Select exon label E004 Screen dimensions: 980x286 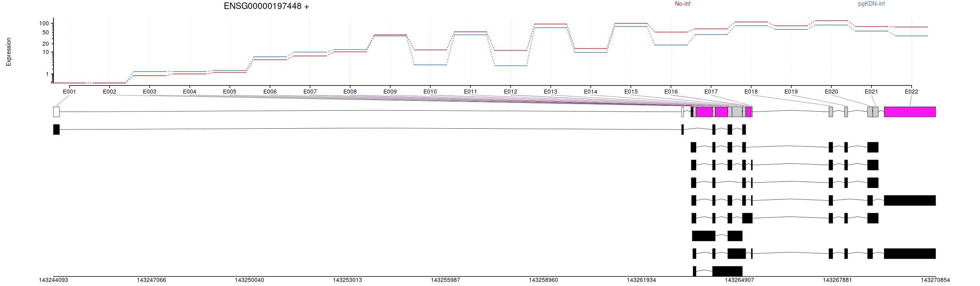click(x=189, y=92)
